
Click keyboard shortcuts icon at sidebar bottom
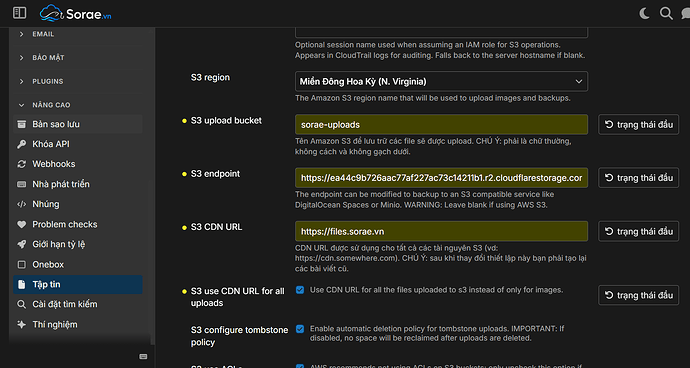pyautogui.click(x=143, y=357)
